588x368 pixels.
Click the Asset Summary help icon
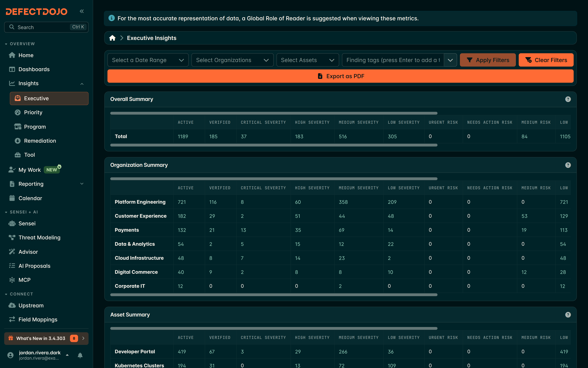point(568,315)
